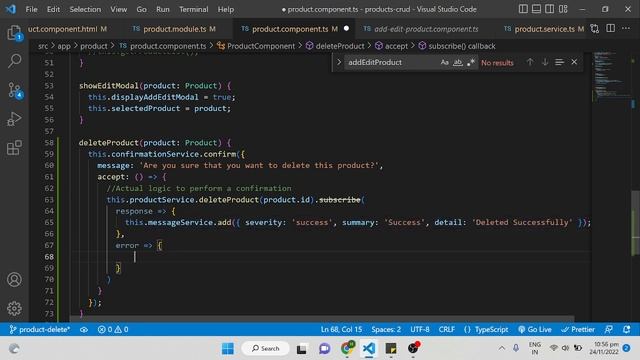
Task: Open the Manage gear icon
Action: tap(14, 309)
